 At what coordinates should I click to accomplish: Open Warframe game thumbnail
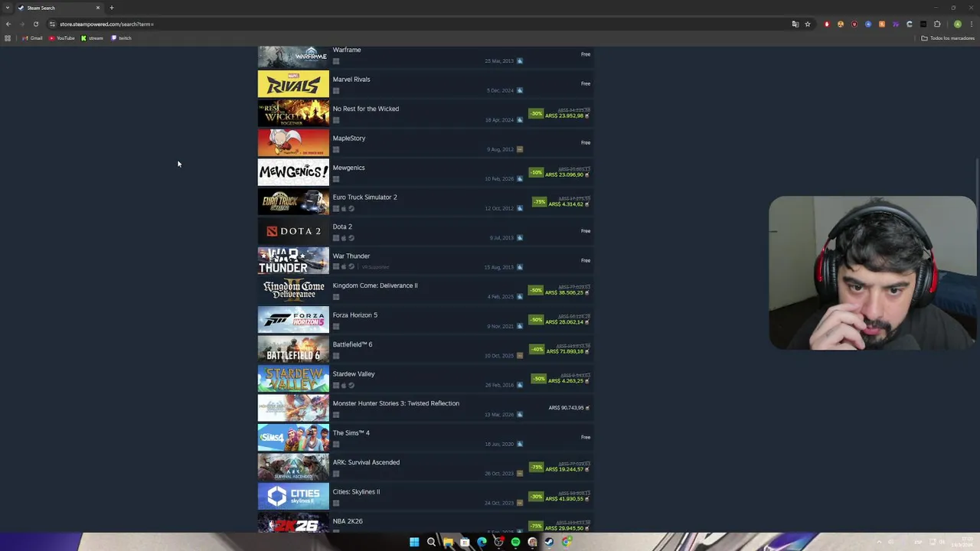coord(293,56)
